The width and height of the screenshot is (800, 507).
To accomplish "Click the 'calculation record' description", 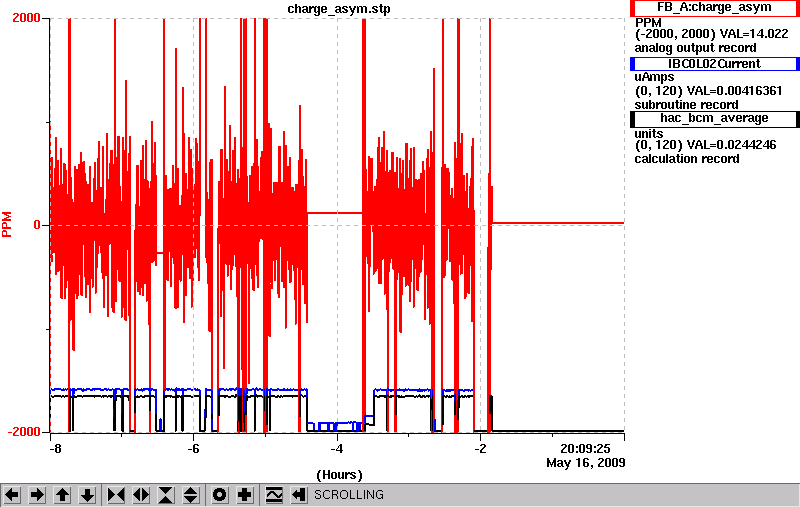I will [687, 159].
